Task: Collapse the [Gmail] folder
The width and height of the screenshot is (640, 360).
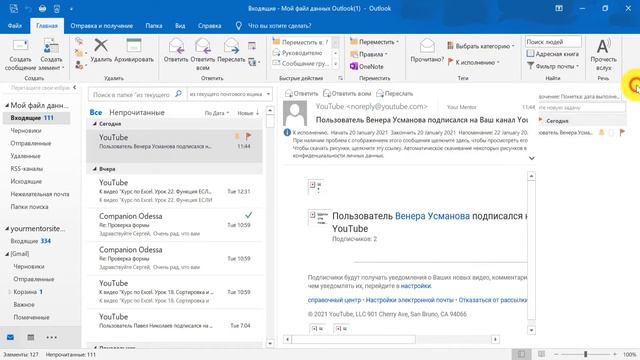Action: pos(7,254)
